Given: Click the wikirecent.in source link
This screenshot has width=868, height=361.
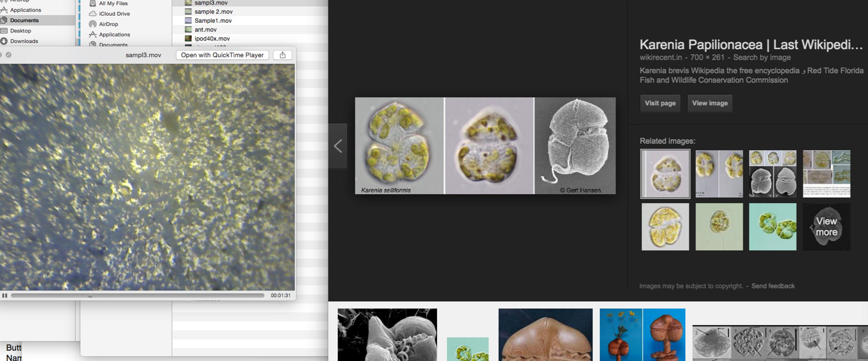Looking at the screenshot, I should [x=660, y=57].
